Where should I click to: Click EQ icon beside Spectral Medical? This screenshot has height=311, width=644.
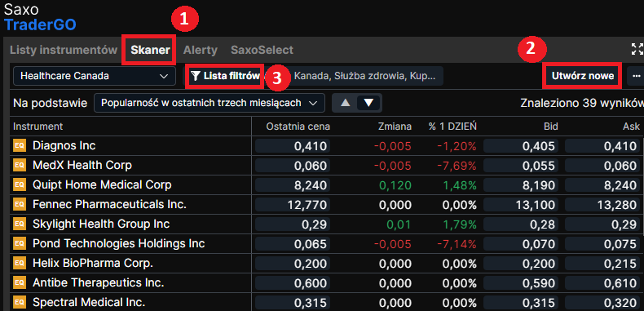[20, 302]
